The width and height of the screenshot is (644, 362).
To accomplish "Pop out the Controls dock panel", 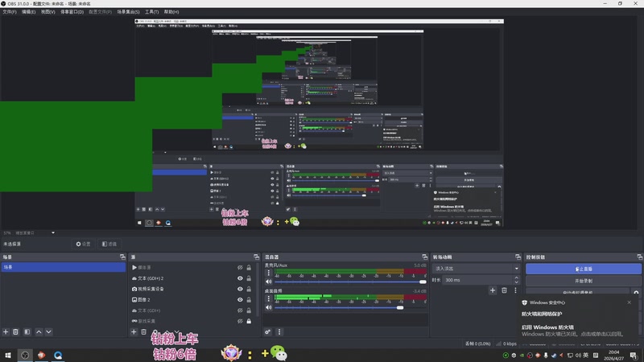I will pos(639,257).
